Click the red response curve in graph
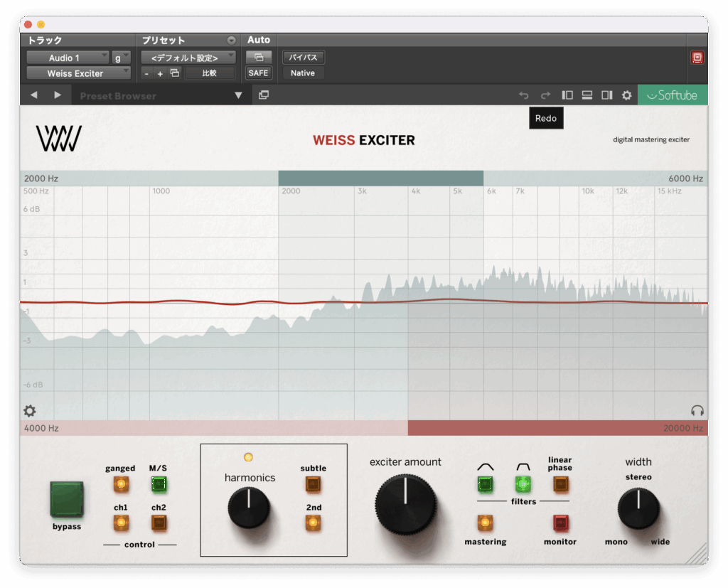The height and width of the screenshot is (588, 728). pyautogui.click(x=364, y=302)
